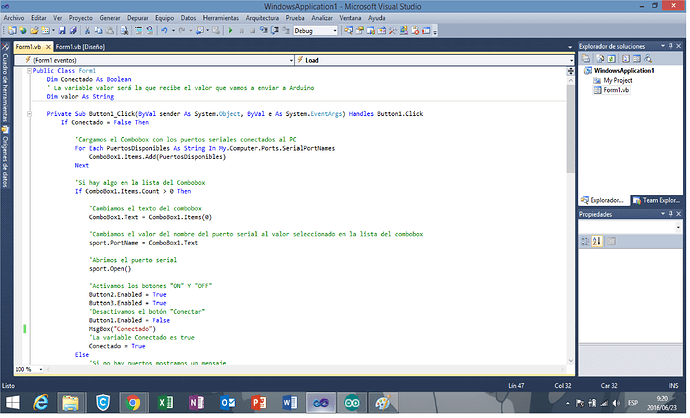This screenshot has width=690, height=418.
Task: Open the editor active files list dropdown
Action: (572, 47)
